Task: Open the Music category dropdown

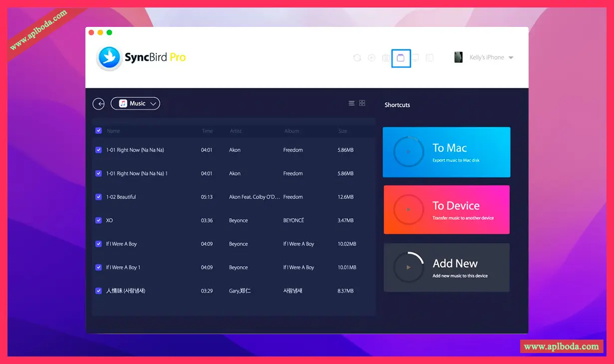Action: click(135, 104)
